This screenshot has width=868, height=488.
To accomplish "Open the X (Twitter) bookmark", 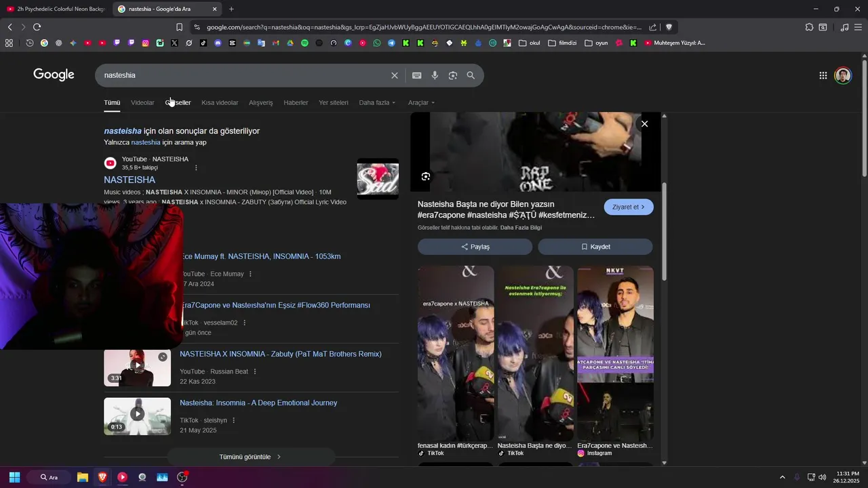I will click(174, 43).
